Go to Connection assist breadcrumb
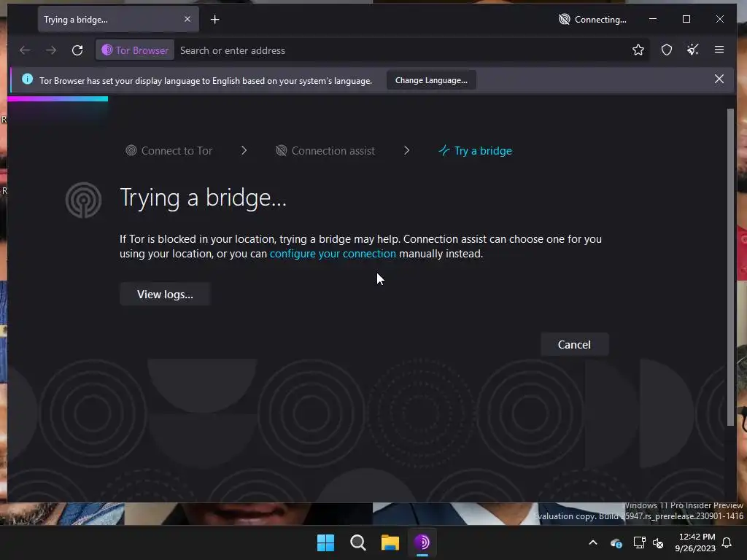Screen dimensions: 747x560 point(325,150)
